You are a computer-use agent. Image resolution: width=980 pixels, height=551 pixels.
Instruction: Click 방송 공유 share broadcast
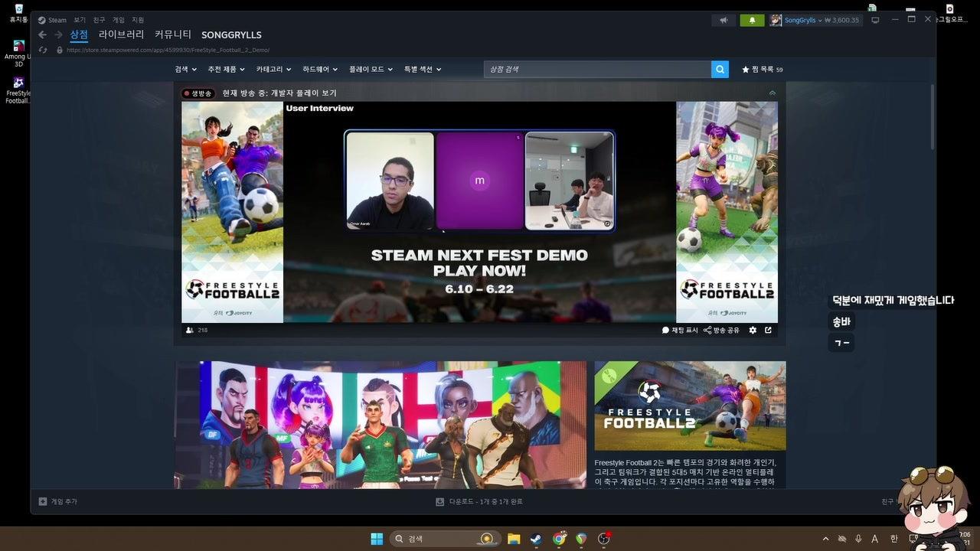(722, 330)
